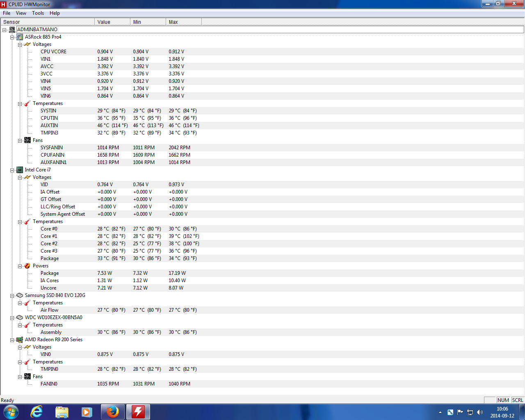This screenshot has width=525, height=420.
Task: Click the Samsung SSD 840 EVO drive icon
Action: point(20,295)
